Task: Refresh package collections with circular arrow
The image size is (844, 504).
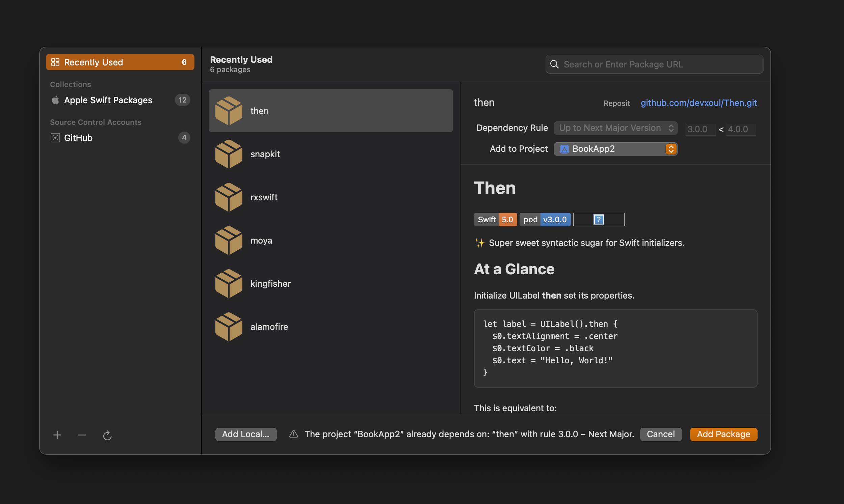Action: point(107,435)
